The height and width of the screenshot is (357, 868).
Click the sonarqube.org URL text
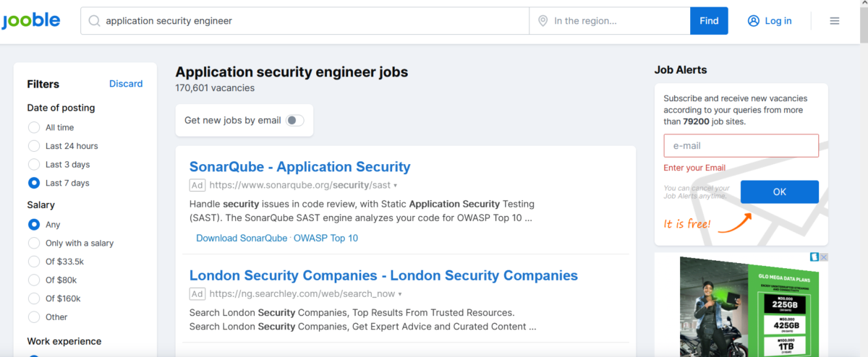299,186
